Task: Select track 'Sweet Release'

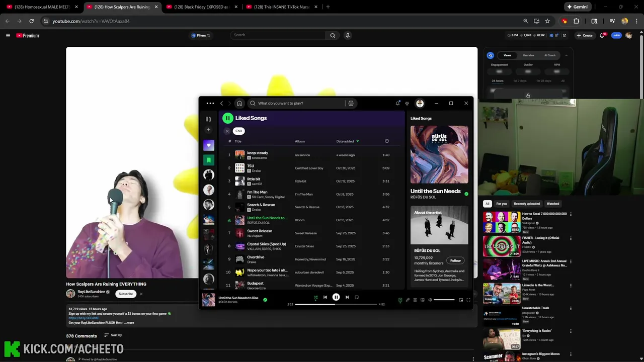Action: click(260, 231)
